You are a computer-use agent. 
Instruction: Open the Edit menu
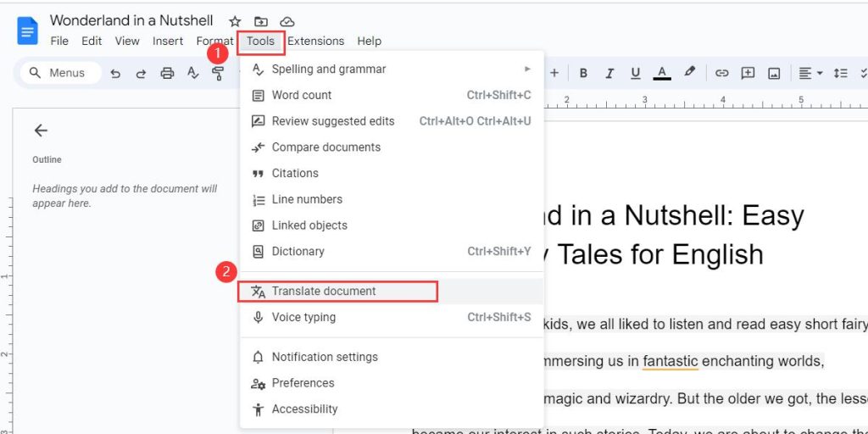point(92,41)
